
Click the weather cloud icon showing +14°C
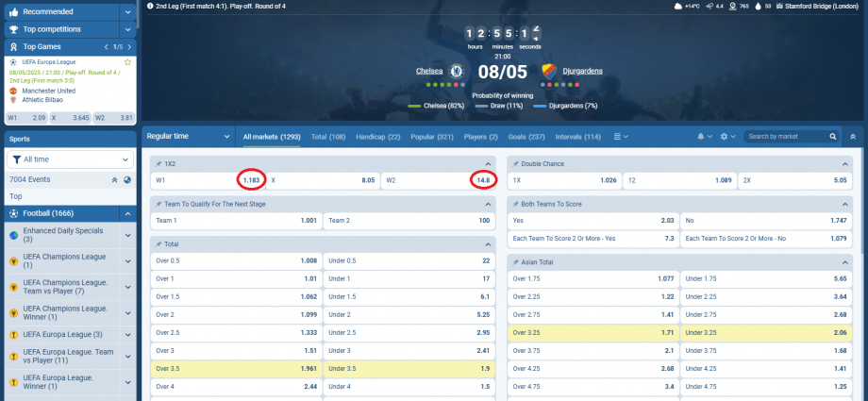pos(678,6)
